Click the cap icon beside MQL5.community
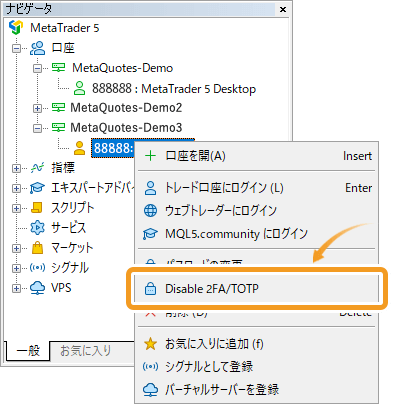 coord(150,234)
